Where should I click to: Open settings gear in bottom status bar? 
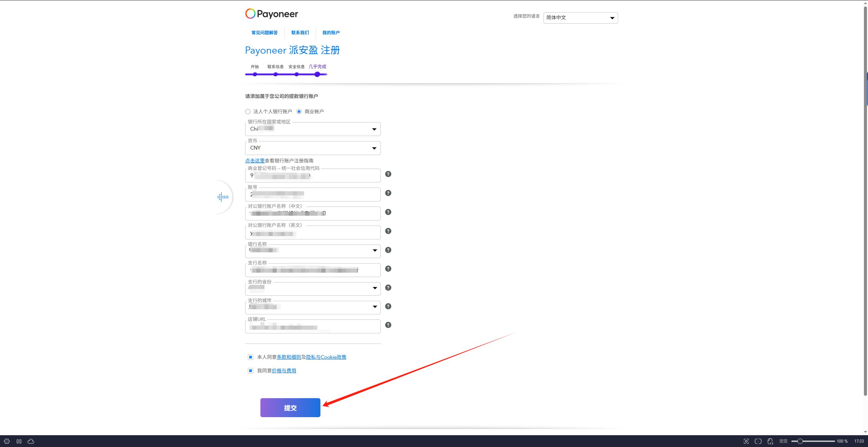(7, 441)
